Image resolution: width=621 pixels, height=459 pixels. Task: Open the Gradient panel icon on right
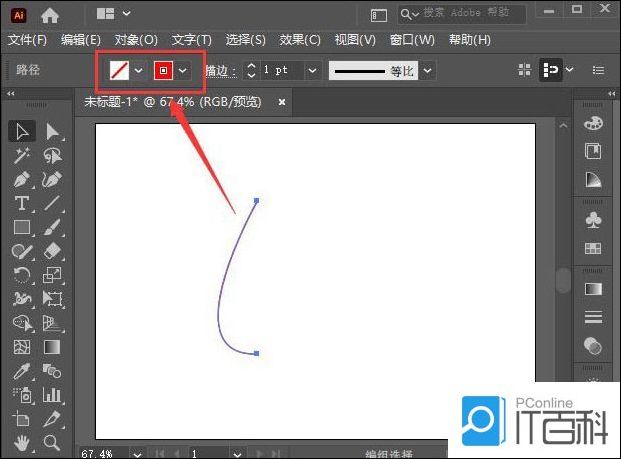click(x=593, y=289)
